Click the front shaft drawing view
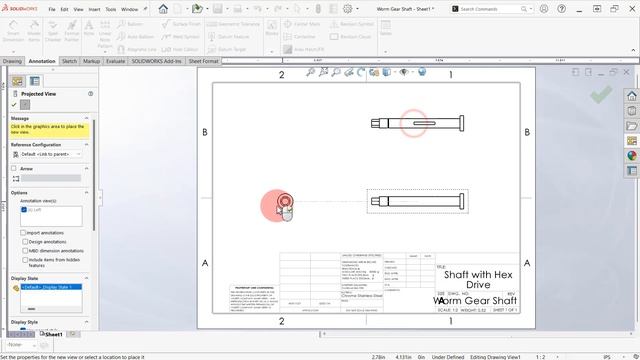The width and height of the screenshot is (640, 360). point(417,201)
